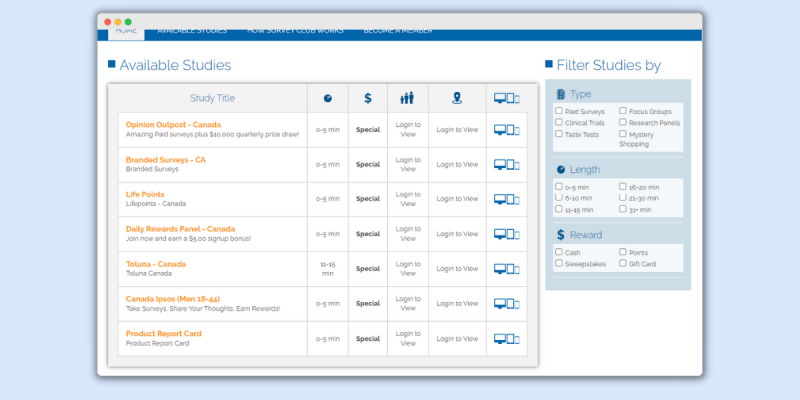Viewport: 800px width, 400px height.
Task: Click location Login to View in Branded Surveys row
Action: point(457,164)
